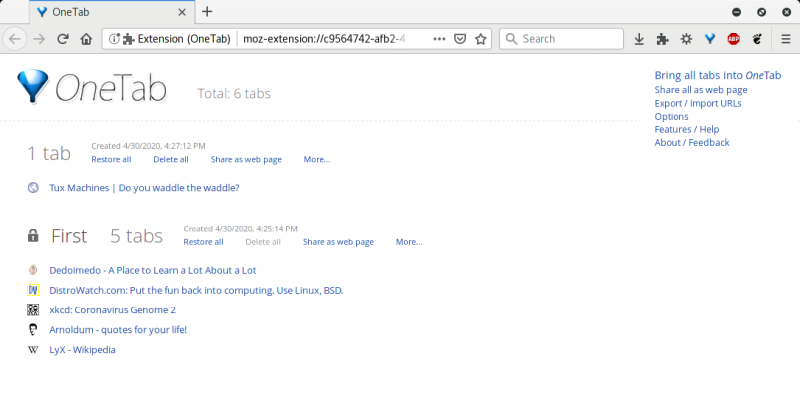Viewport: 800px width, 411px height.
Task: Click the Dedoimedo favicon
Action: coord(33,270)
